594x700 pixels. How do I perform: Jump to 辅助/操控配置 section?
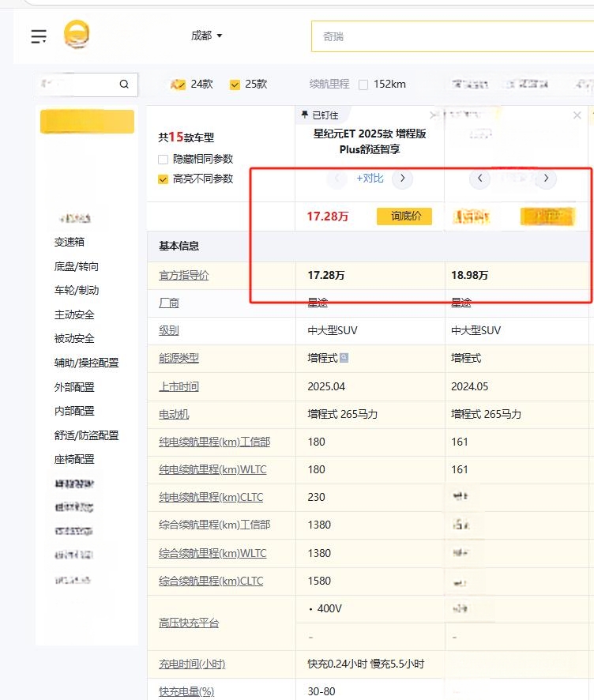(x=87, y=363)
